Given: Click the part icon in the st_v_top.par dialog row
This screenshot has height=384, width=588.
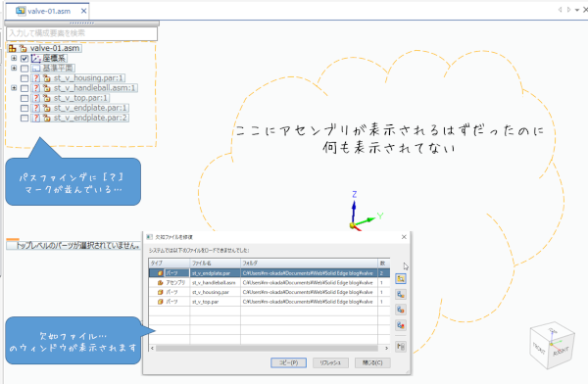Looking at the screenshot, I should point(160,302).
